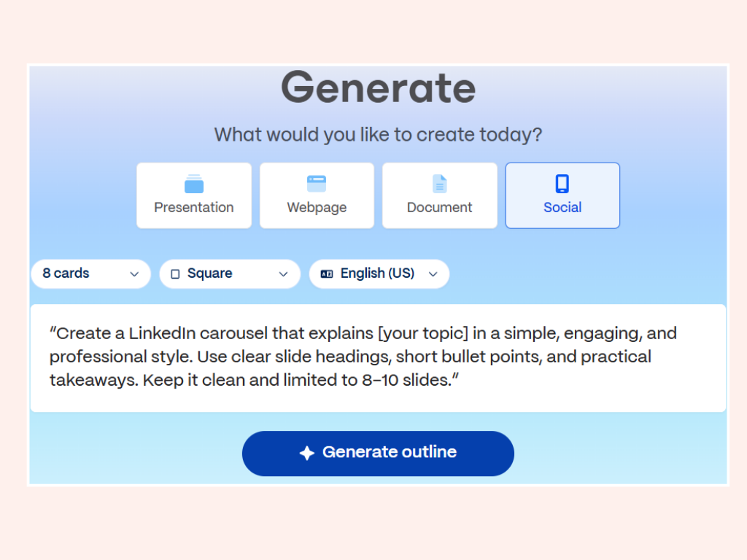747x560 pixels.
Task: Click the language translate icon beside English
Action: pos(327,274)
